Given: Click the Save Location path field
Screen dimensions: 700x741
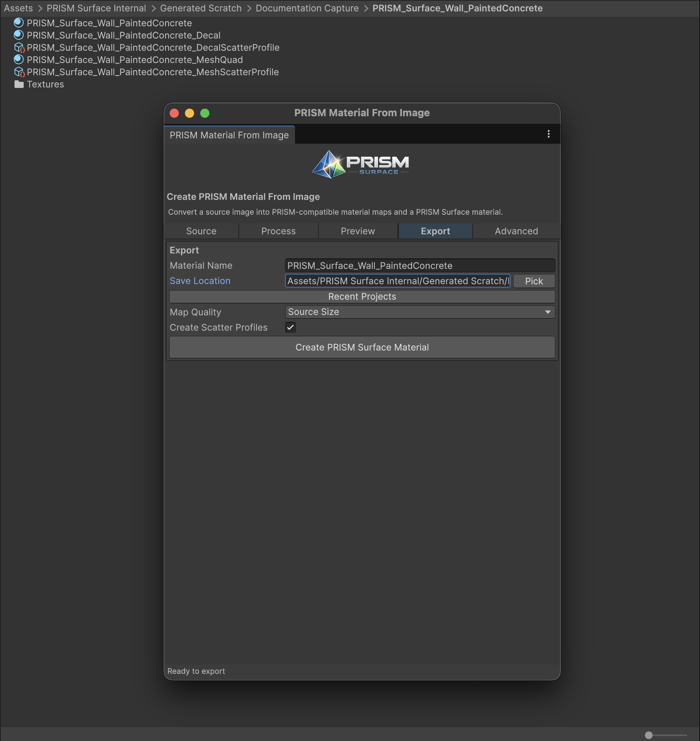Looking at the screenshot, I should [398, 281].
